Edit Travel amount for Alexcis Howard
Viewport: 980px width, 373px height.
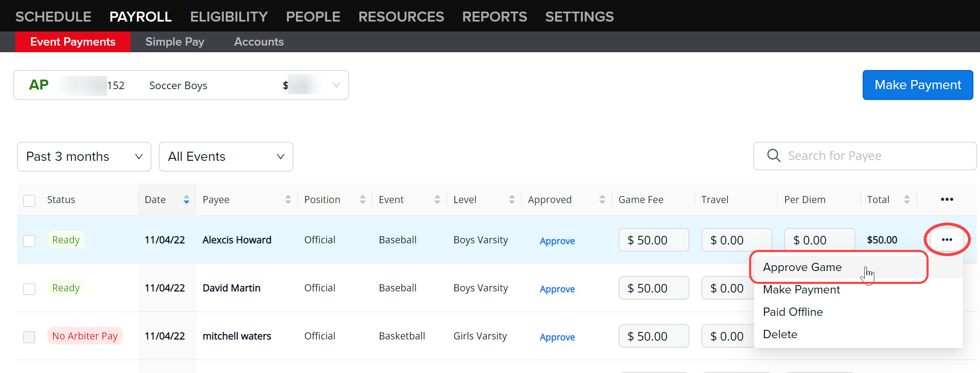[737, 240]
